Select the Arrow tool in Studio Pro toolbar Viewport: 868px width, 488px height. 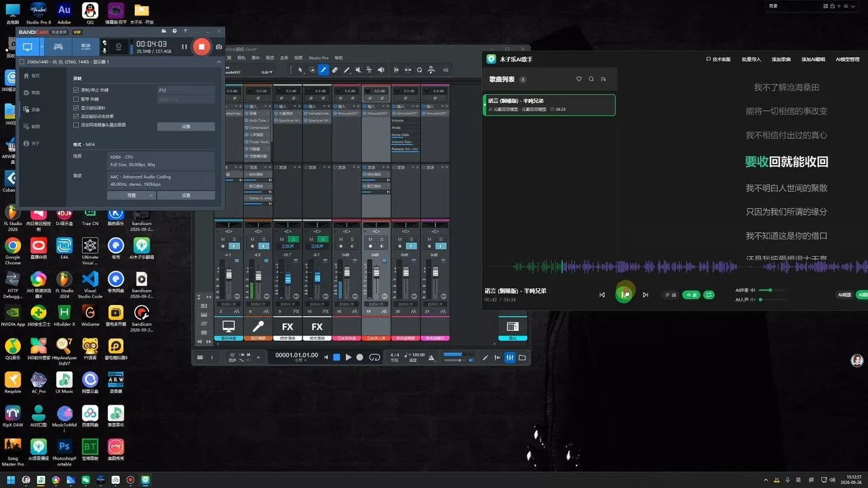(300, 70)
